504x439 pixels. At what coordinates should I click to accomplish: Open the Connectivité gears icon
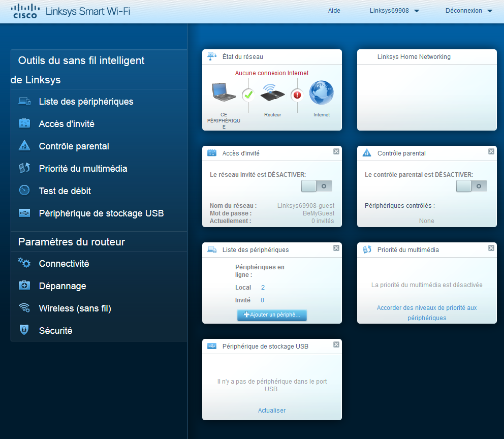24,263
